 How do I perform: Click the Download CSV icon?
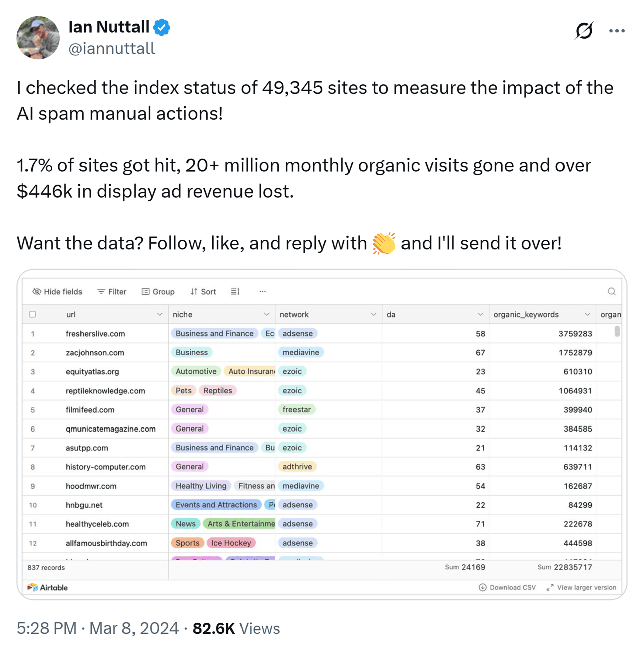[482, 587]
